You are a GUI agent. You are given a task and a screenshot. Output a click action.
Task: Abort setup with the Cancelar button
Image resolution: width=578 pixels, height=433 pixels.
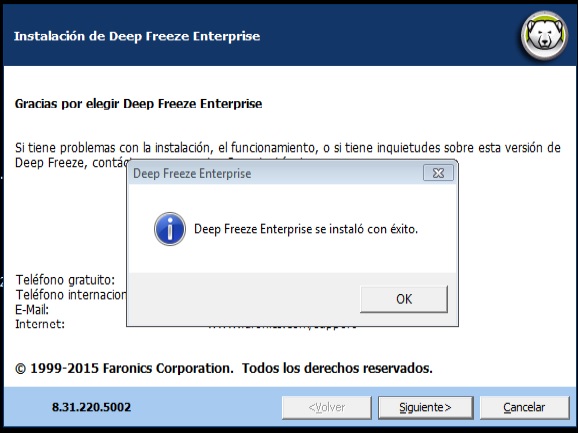tap(524, 407)
